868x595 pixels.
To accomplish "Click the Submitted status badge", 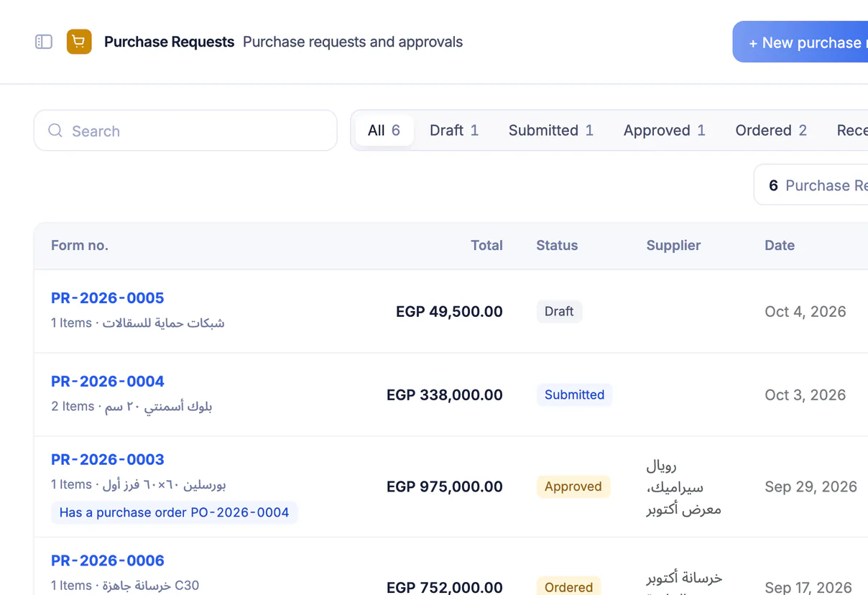I will pos(574,395).
